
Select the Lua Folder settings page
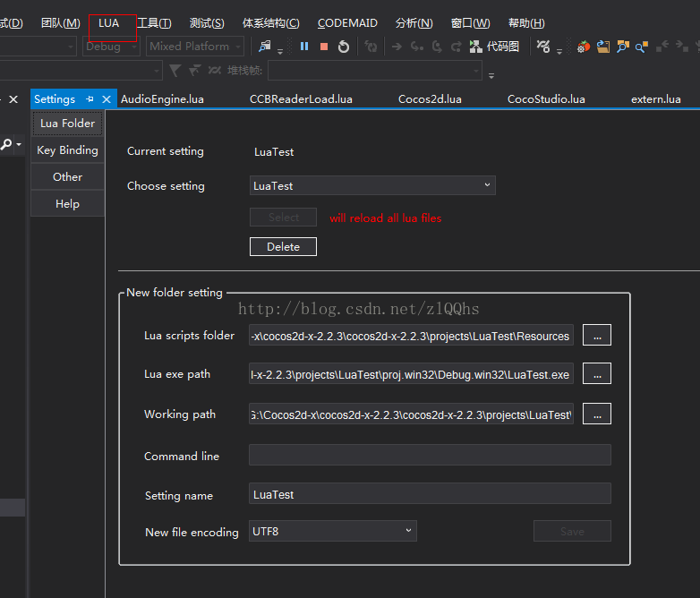[67, 124]
